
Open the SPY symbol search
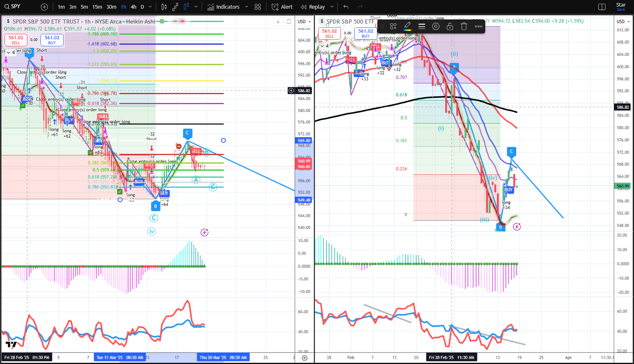12,7
